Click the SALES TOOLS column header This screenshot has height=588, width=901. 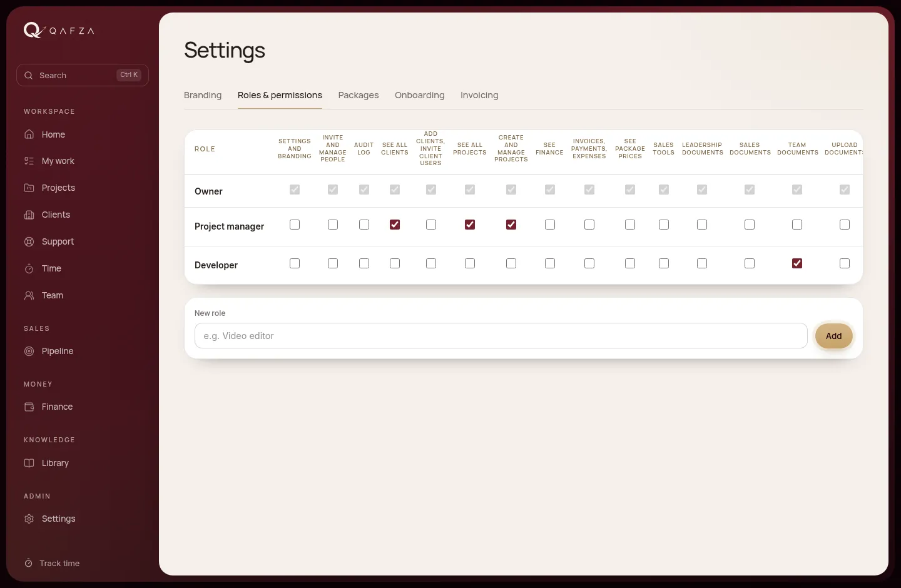pyautogui.click(x=664, y=149)
